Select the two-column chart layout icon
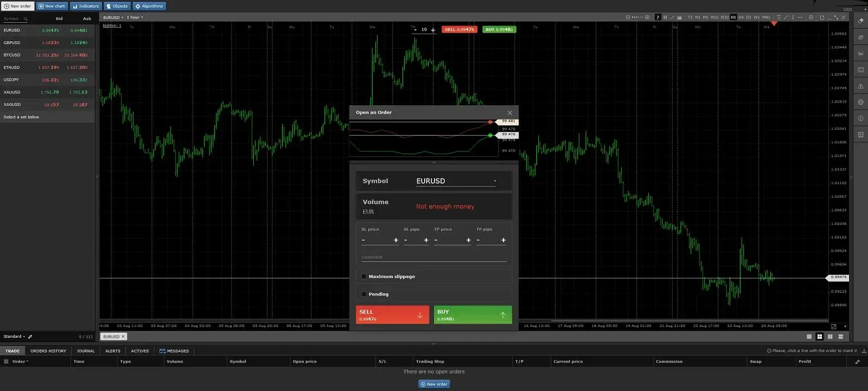This screenshot has height=391, width=868. tap(830, 337)
